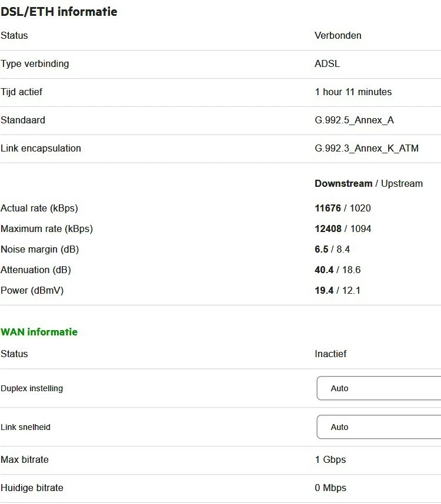The height and width of the screenshot is (504, 441).
Task: Click the Noise margin (dB) label
Action: [x=39, y=249]
